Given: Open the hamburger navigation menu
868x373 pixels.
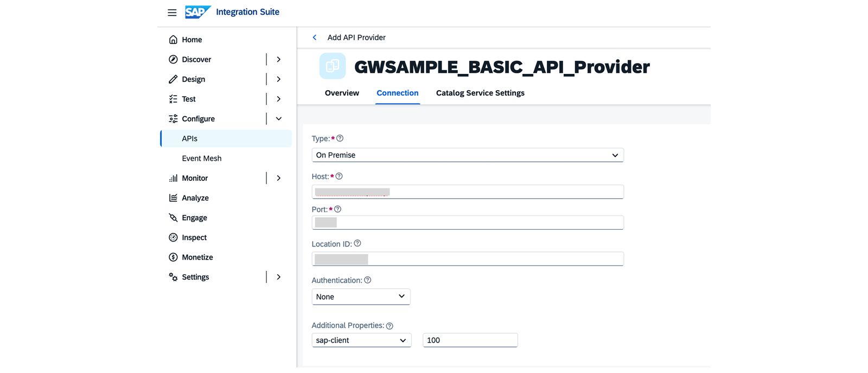Looking at the screenshot, I should pos(172,12).
